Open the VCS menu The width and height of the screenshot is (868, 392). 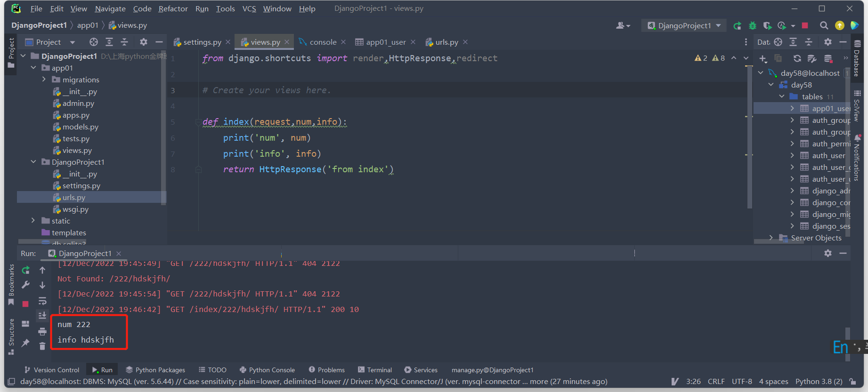point(249,8)
